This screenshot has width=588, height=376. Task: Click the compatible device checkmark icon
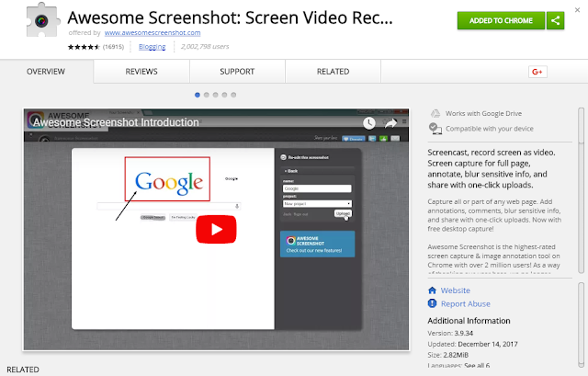(435, 129)
